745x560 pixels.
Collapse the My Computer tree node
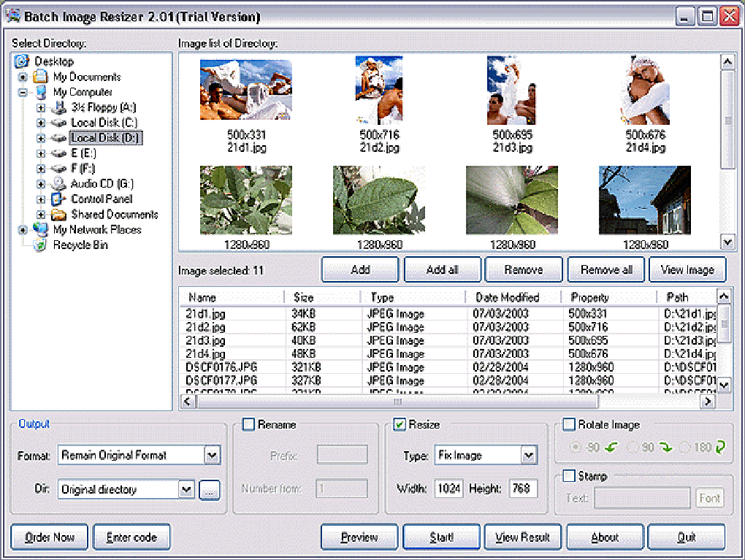23,92
